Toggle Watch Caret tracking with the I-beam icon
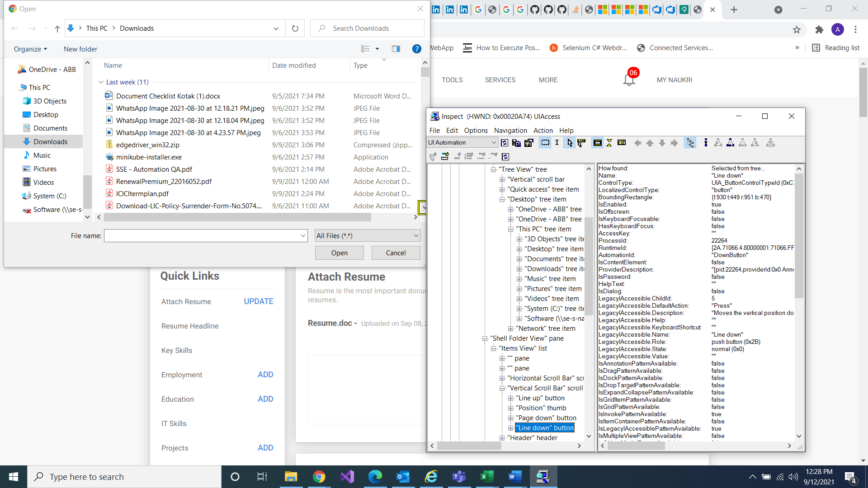 (557, 143)
